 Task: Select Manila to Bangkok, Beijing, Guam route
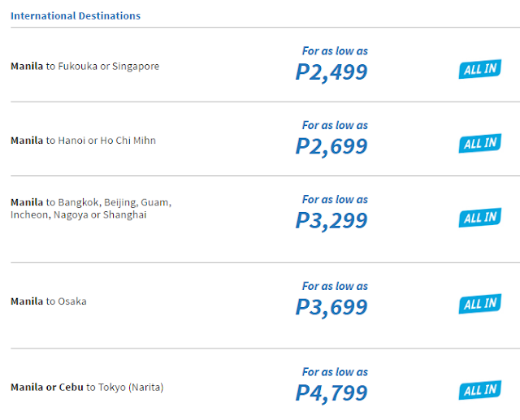click(x=91, y=202)
